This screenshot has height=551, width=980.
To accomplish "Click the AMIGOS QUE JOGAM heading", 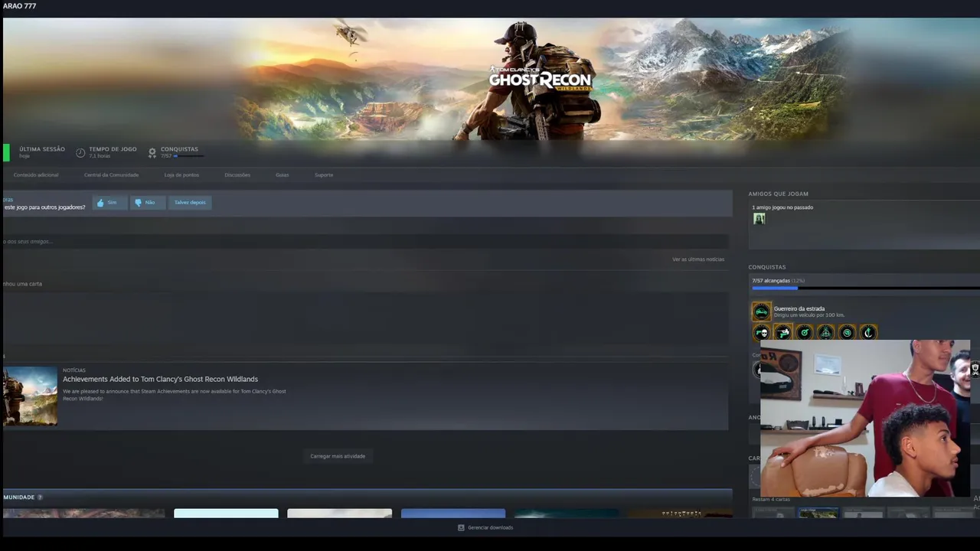I will tap(778, 194).
